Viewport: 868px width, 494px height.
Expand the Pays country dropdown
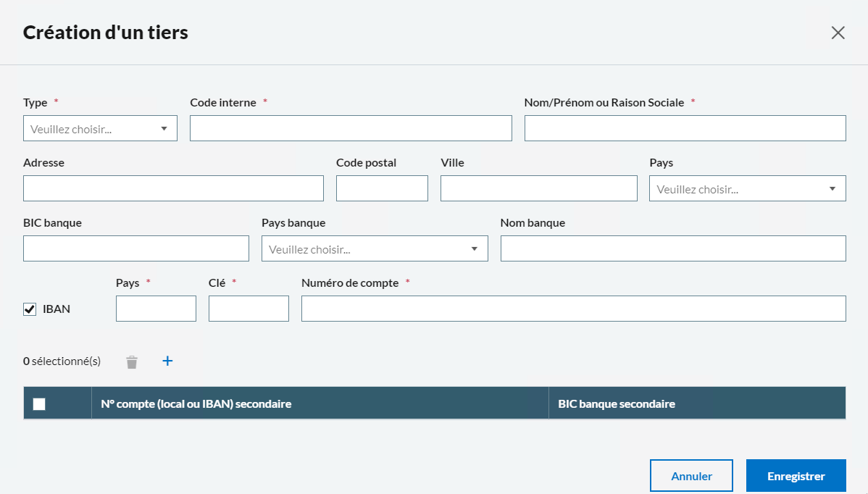pyautogui.click(x=747, y=189)
